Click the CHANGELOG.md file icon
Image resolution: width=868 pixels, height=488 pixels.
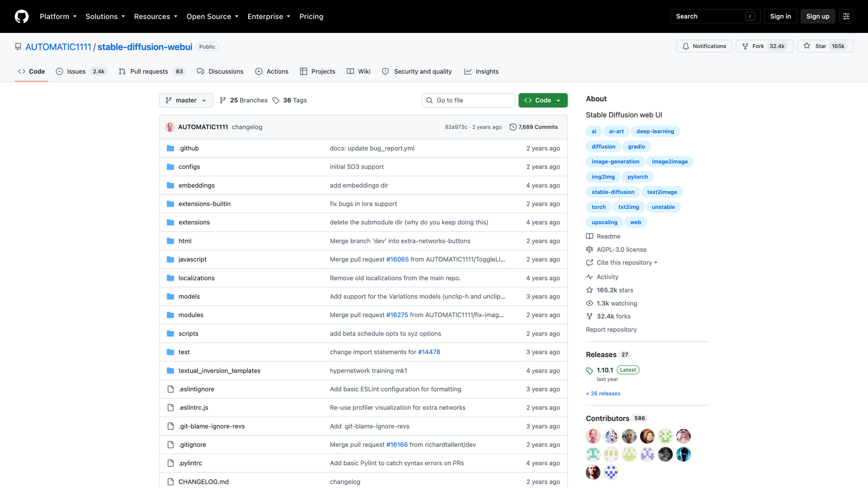170,482
